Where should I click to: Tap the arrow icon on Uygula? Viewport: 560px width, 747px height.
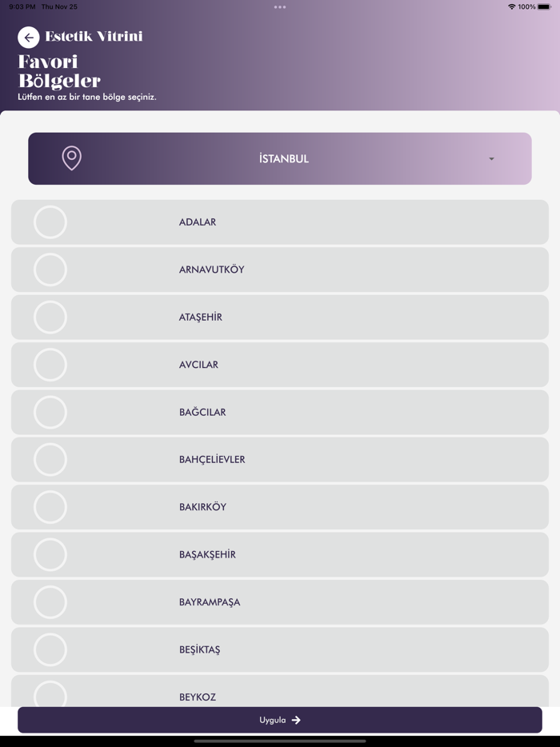click(296, 720)
